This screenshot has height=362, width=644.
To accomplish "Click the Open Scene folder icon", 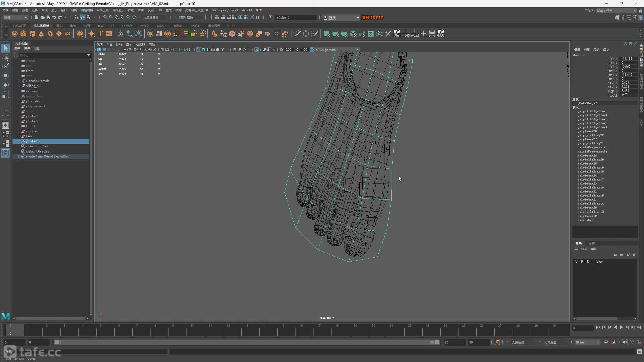I will [x=42, y=17].
